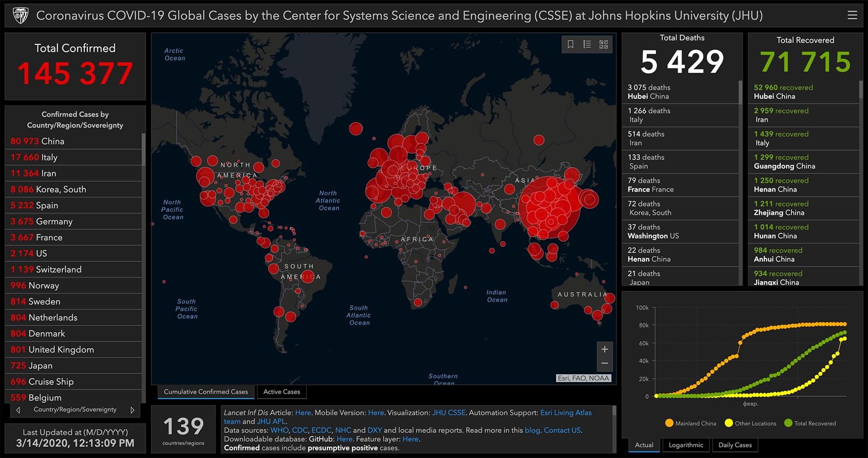Image resolution: width=868 pixels, height=458 pixels.
Task: Select Japan 725 confirmed row
Action: point(73,365)
